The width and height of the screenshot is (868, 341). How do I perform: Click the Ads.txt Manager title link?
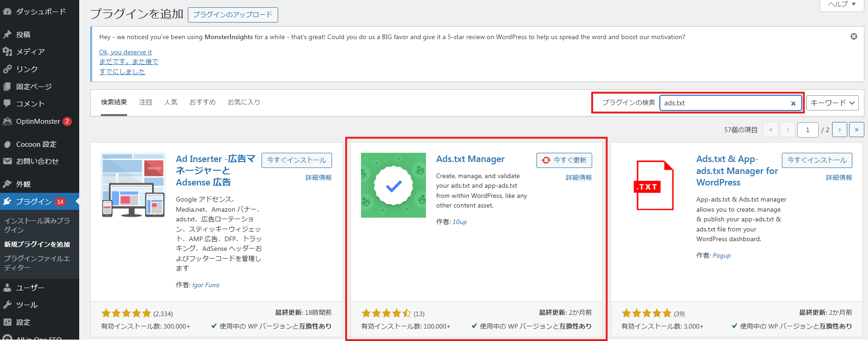470,159
